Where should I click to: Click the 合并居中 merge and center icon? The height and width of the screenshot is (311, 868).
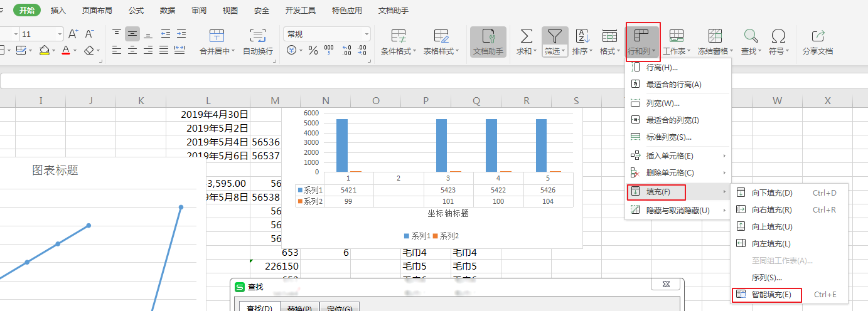(x=217, y=36)
